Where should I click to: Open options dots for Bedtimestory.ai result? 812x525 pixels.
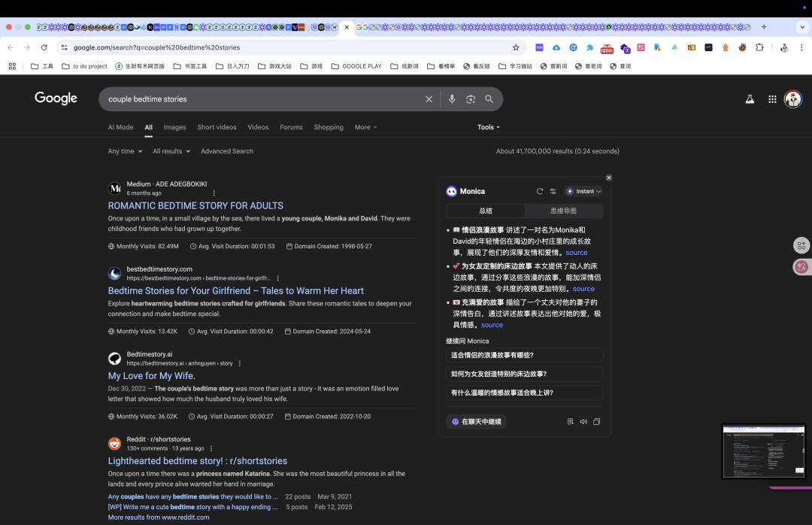click(240, 363)
